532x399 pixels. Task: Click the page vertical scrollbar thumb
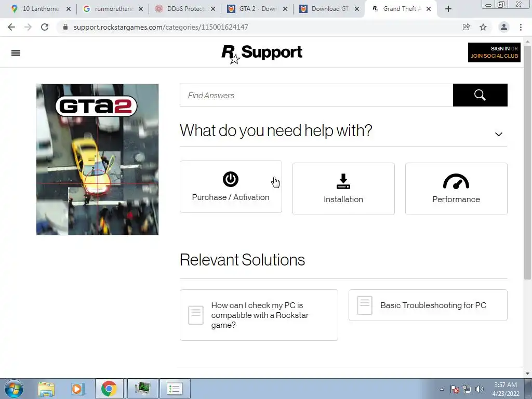point(527,163)
